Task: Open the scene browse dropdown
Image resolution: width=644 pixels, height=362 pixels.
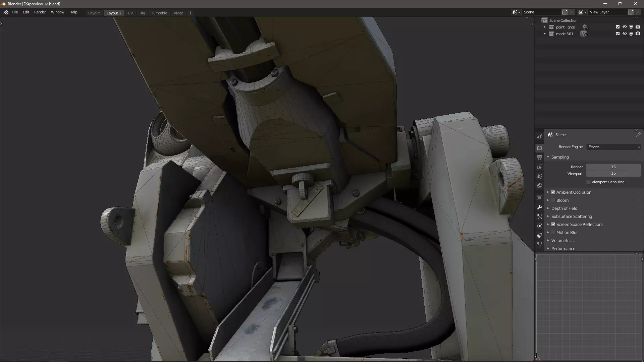Action: click(517, 12)
